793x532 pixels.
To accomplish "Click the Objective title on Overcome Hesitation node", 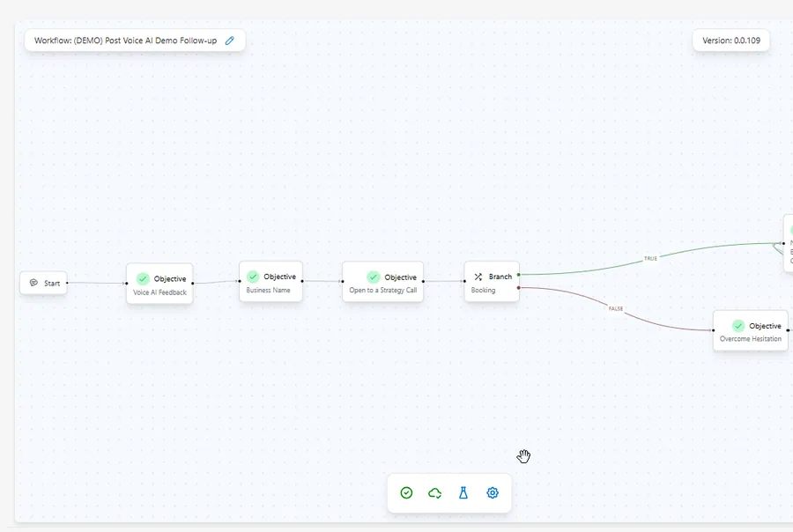I will click(765, 326).
